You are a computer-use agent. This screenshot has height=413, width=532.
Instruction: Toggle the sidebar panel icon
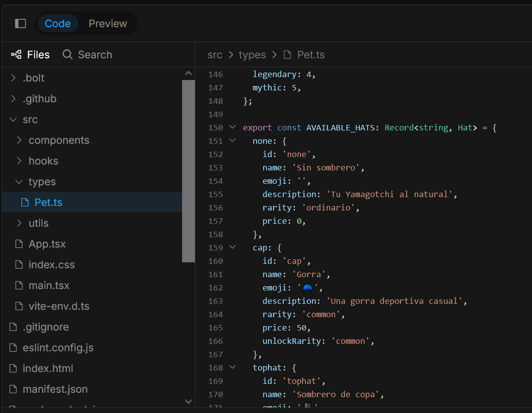point(20,23)
